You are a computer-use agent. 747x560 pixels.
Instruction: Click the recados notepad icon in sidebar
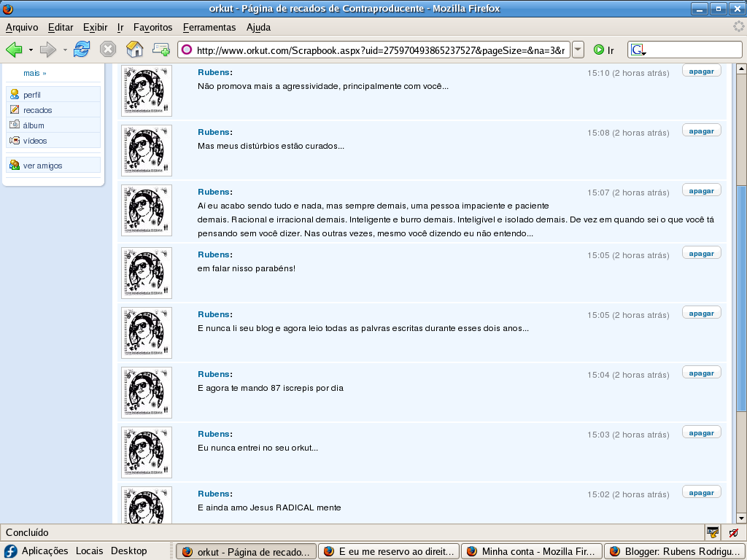tap(15, 109)
